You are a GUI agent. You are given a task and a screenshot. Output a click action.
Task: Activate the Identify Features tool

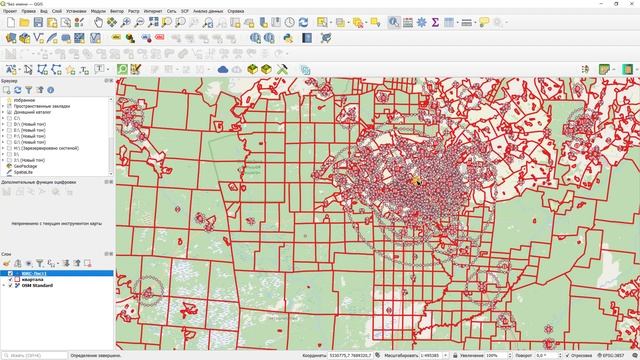(x=394, y=22)
